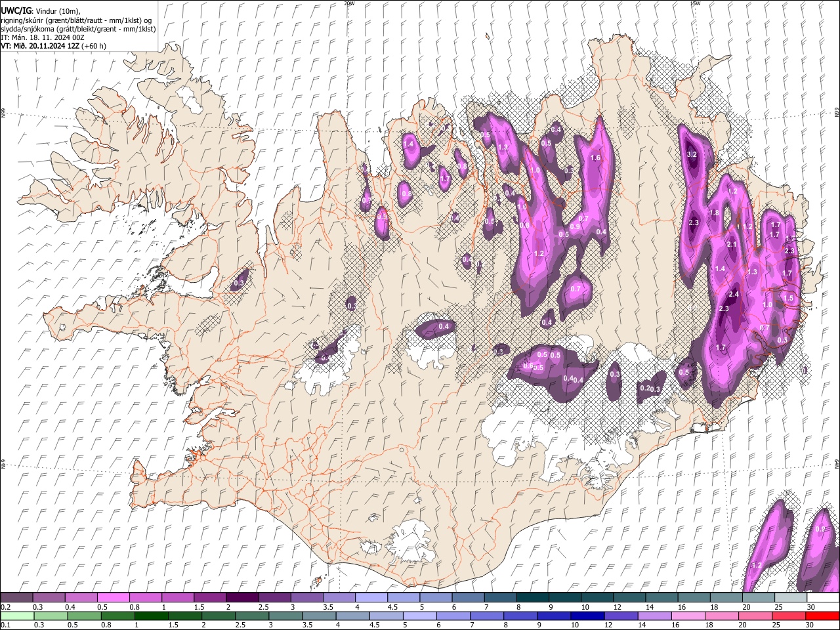Click the 3.2 precipitation value on the map
Viewport: 840px width, 630px height.
[x=691, y=154]
